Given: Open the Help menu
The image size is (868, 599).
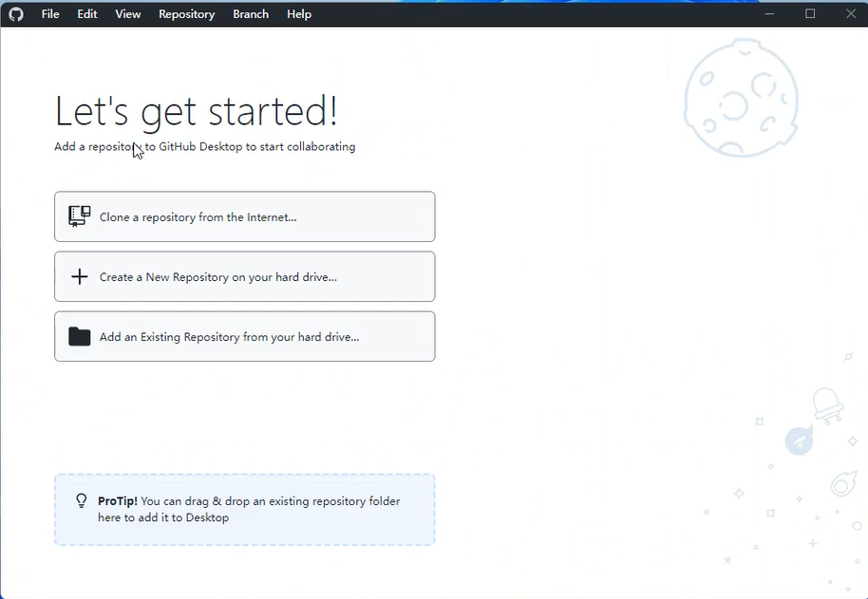Looking at the screenshot, I should pos(299,14).
